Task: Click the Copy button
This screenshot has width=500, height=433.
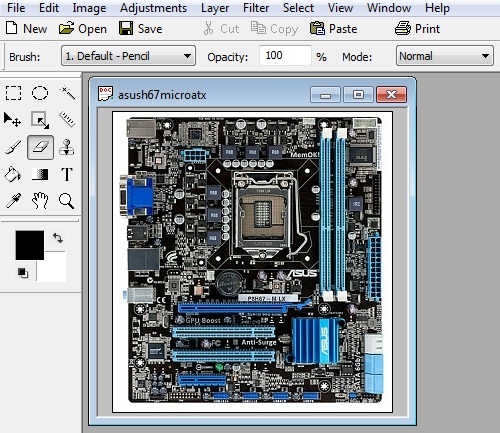Action: pos(274,29)
